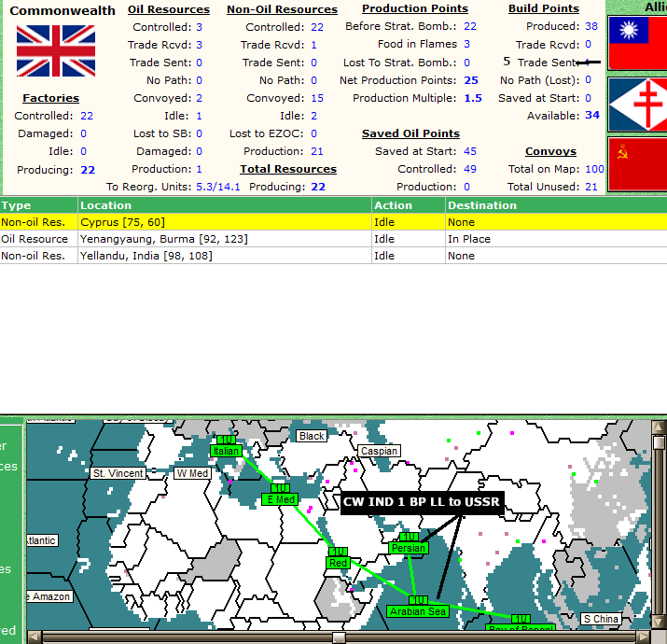Click the Red Sea convoy marker

tap(339, 563)
